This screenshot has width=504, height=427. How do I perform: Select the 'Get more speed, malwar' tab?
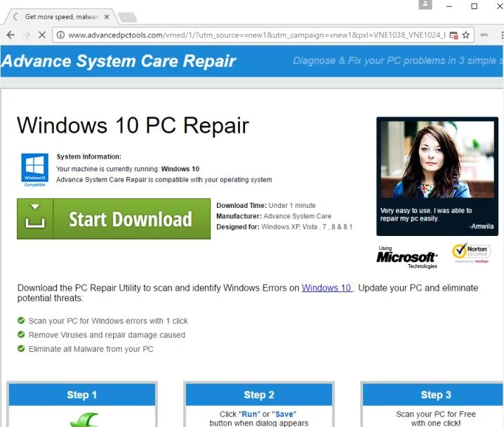tap(61, 17)
